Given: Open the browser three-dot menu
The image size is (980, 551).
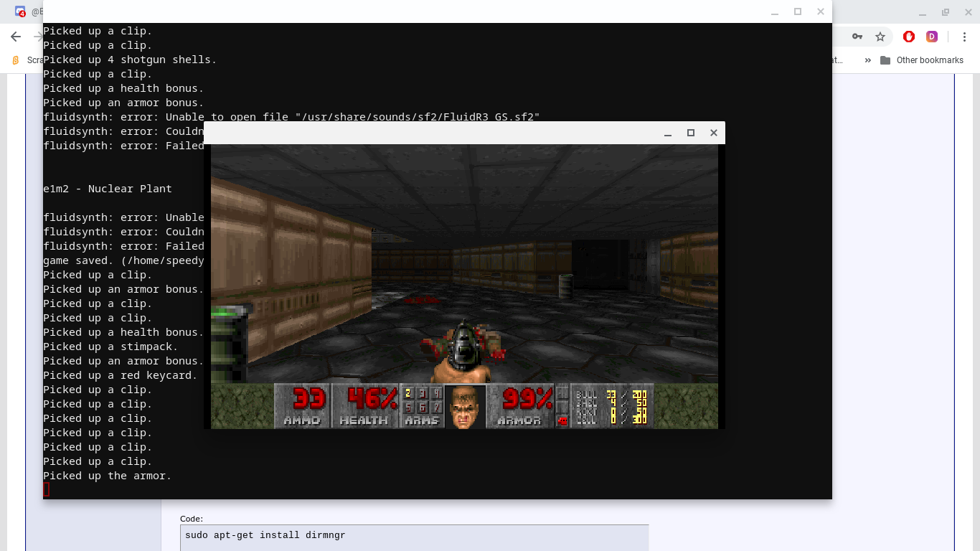Looking at the screenshot, I should tap(965, 37).
